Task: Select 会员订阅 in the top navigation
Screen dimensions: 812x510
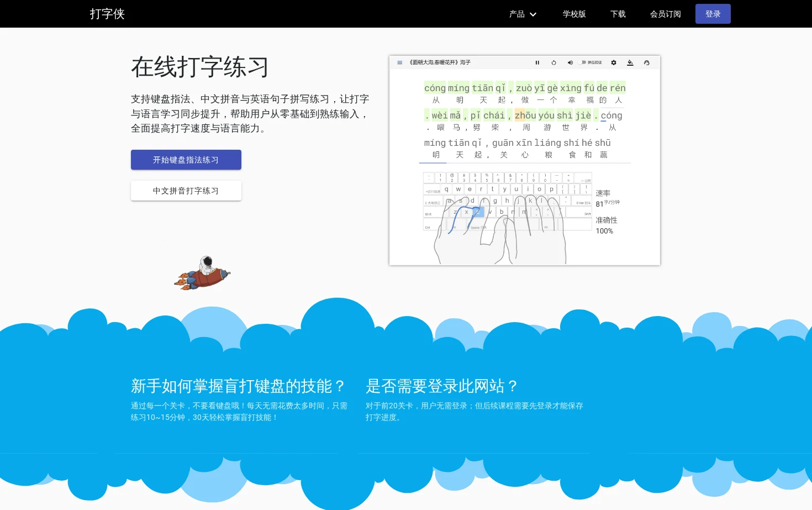Action: [665, 14]
